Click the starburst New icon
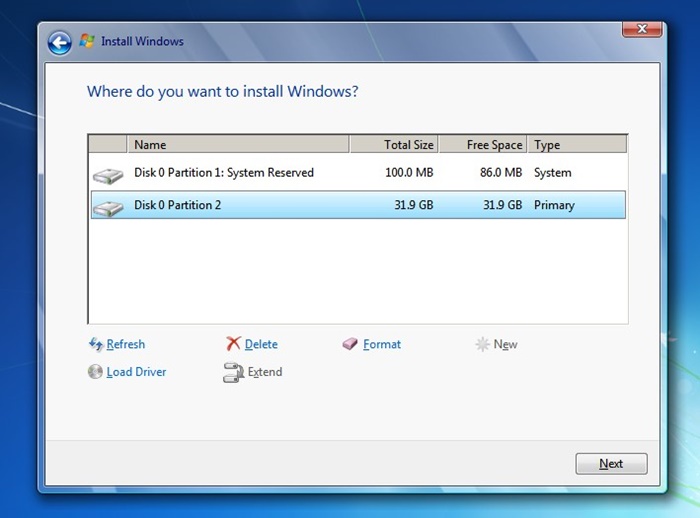 click(482, 344)
